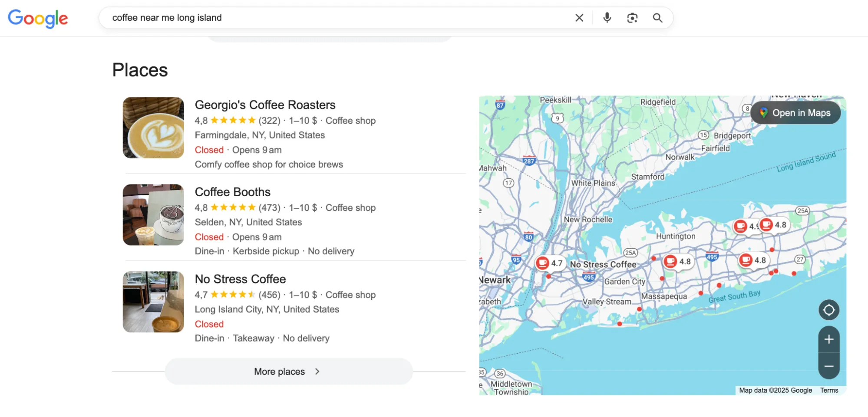Open the map Terms link
Viewport: 868px width, 417px height.
point(829,390)
